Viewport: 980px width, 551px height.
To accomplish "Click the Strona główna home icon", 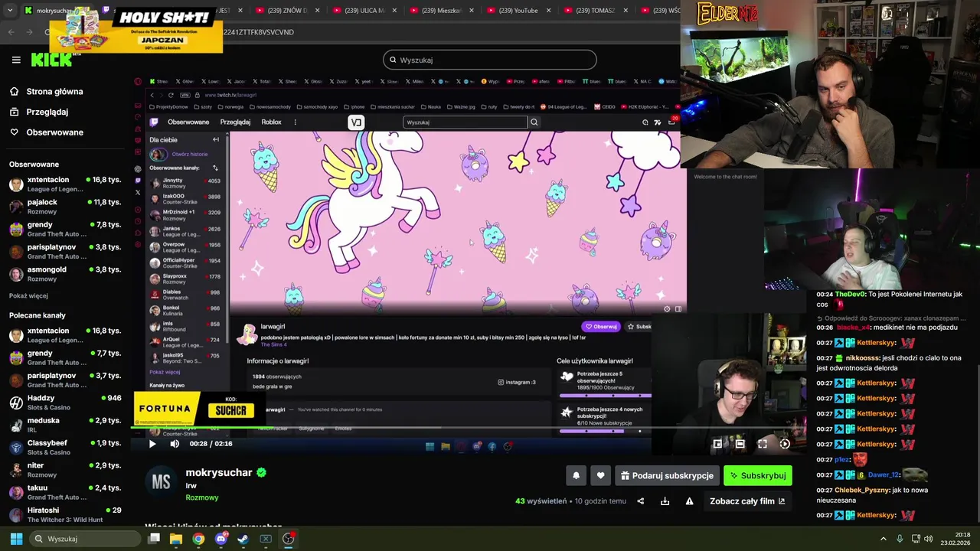I will point(14,91).
